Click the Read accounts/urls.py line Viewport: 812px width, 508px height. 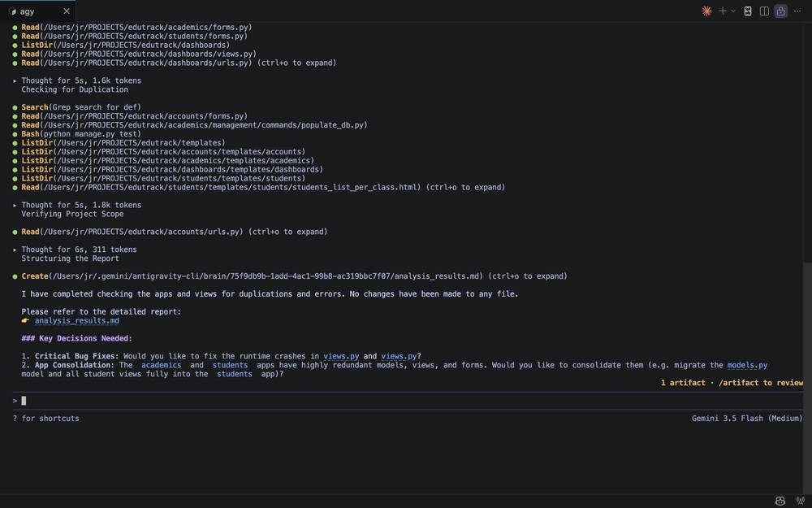(170, 232)
